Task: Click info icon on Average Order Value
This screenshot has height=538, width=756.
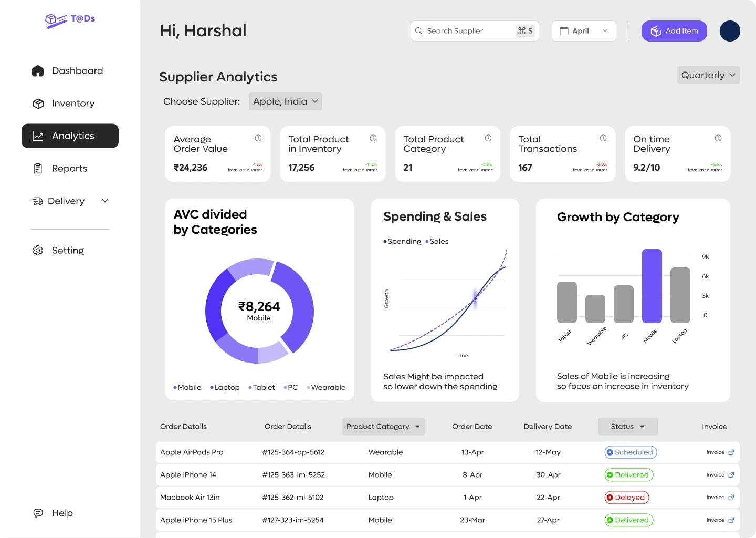Action: click(258, 138)
